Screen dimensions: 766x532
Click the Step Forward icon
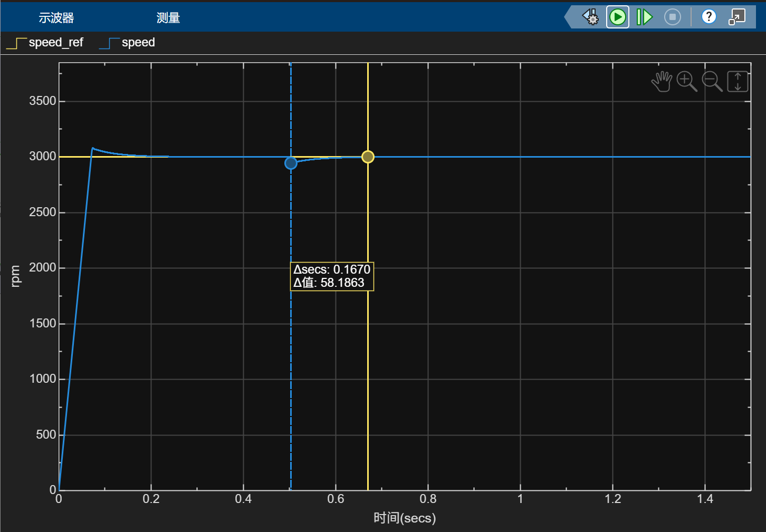coord(644,17)
